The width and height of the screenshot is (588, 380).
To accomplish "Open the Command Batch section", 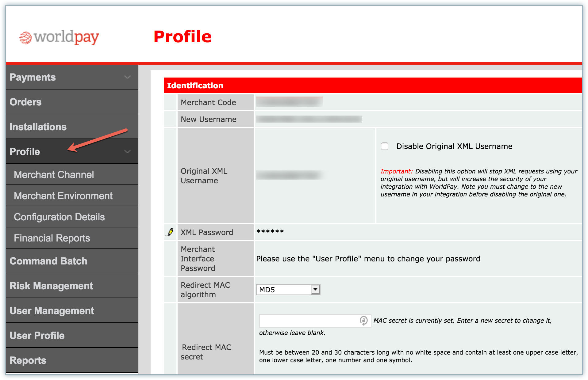I will coord(48,261).
